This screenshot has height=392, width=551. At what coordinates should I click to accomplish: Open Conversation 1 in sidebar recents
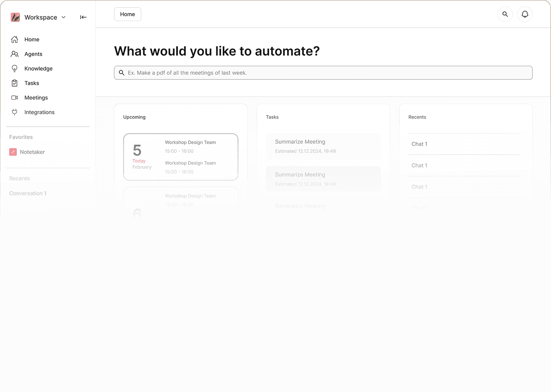point(28,193)
